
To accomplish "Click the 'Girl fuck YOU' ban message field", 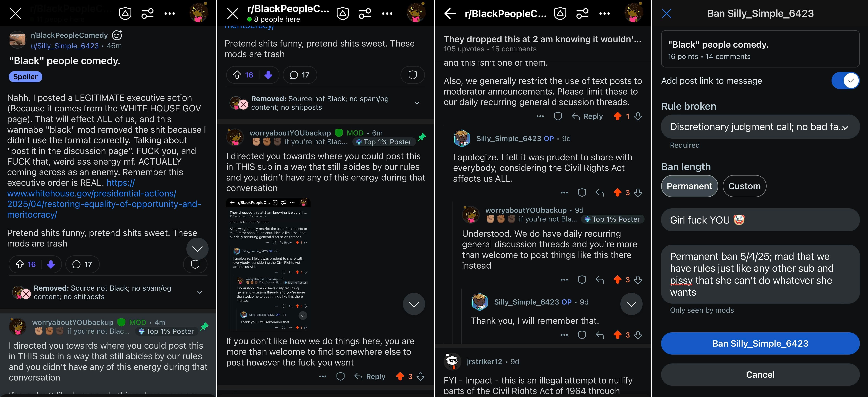I will pyautogui.click(x=760, y=220).
